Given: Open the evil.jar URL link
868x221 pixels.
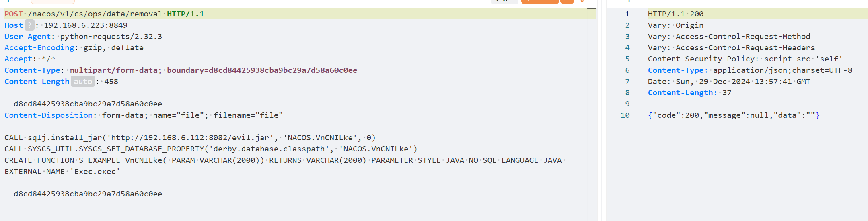Looking at the screenshot, I should click(190, 137).
